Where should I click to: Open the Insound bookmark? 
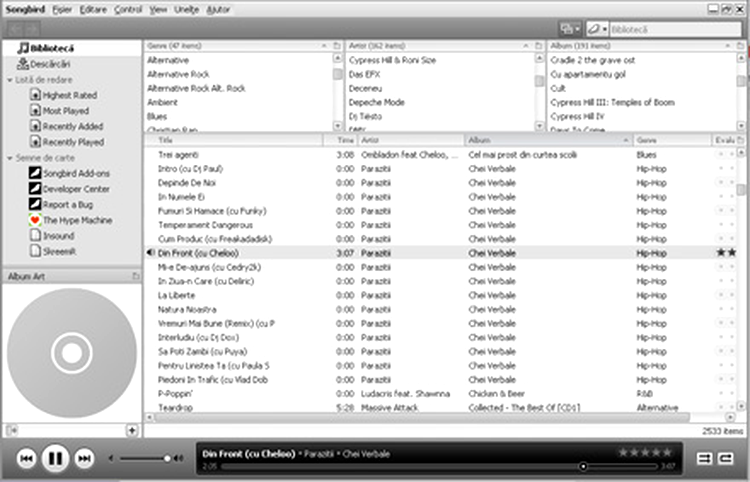tap(52, 236)
